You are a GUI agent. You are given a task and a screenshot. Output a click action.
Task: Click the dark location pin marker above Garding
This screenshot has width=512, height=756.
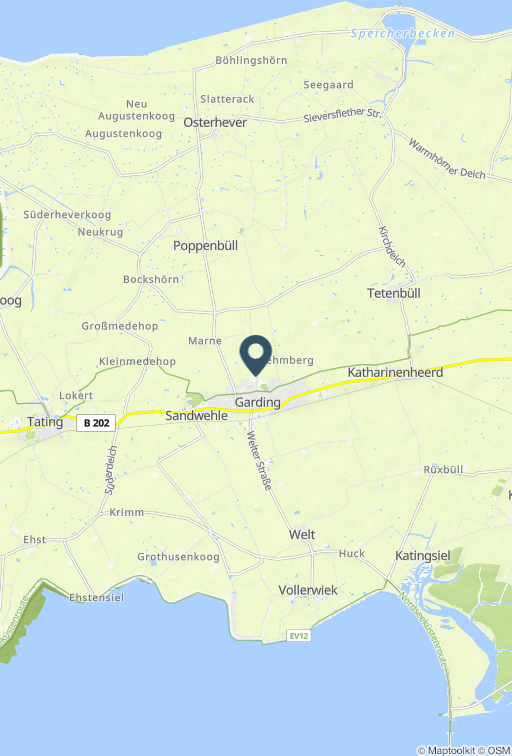(x=256, y=355)
